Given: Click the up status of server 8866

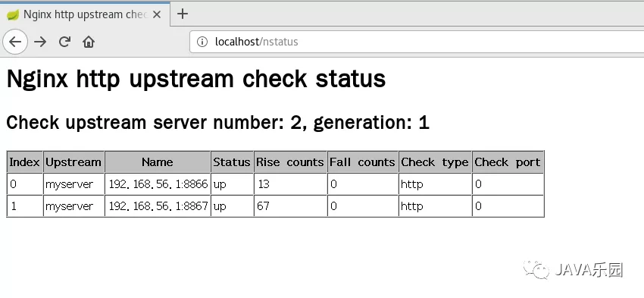Looking at the screenshot, I should (220, 184).
